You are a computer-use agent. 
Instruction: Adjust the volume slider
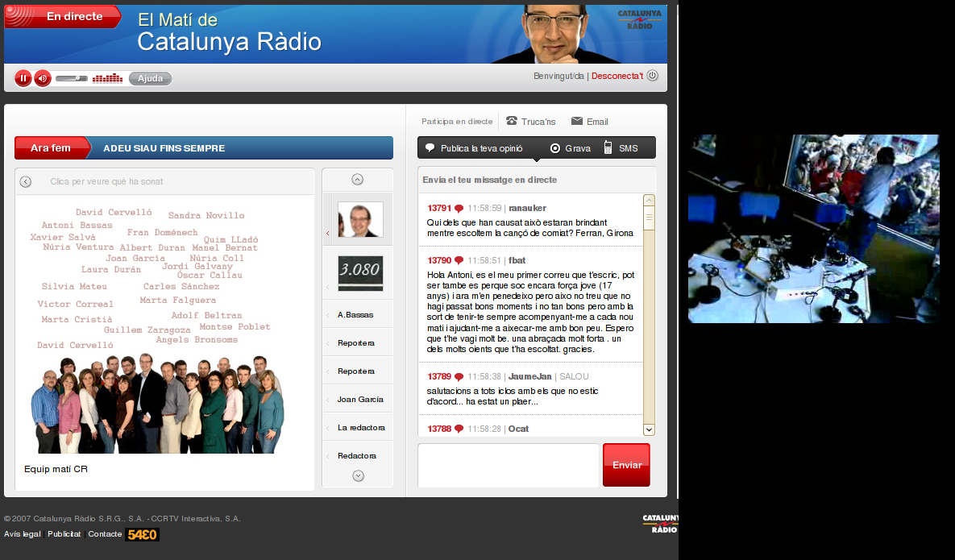click(x=71, y=78)
